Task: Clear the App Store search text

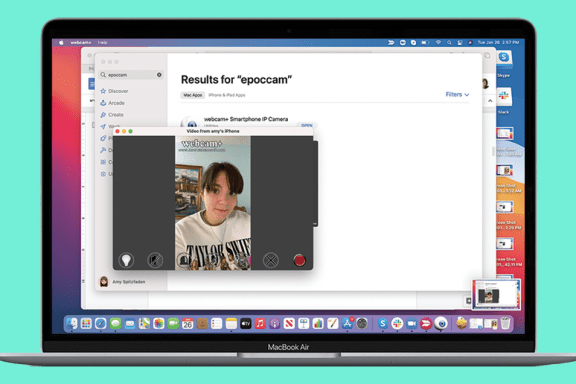Action: (159, 75)
